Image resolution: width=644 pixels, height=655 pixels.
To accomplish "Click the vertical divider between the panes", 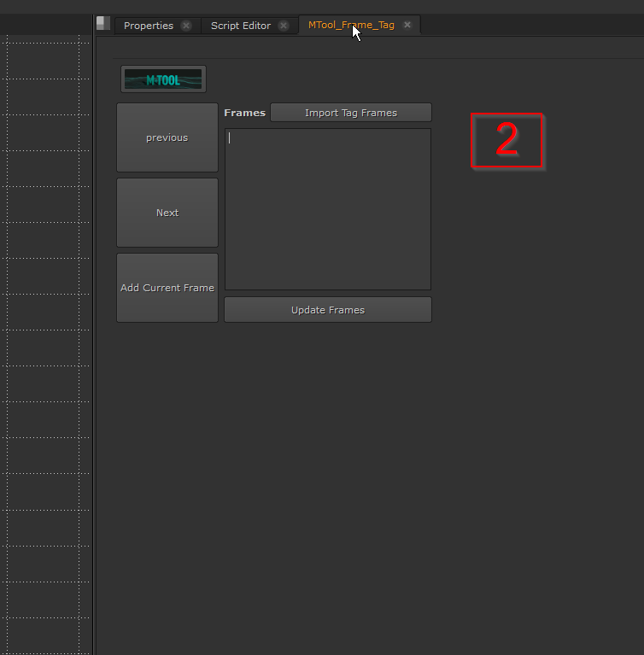I will (94, 342).
